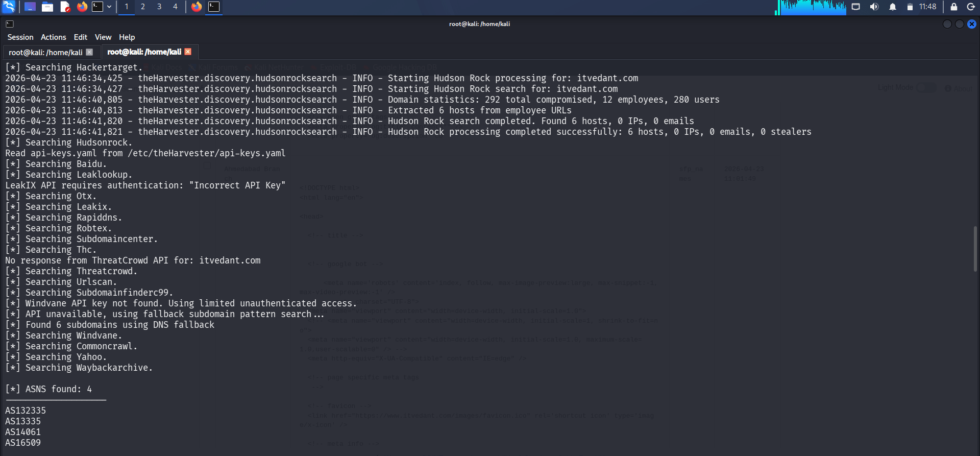The image size is (980, 456).
Task: Switch to workspace 2
Action: click(143, 7)
